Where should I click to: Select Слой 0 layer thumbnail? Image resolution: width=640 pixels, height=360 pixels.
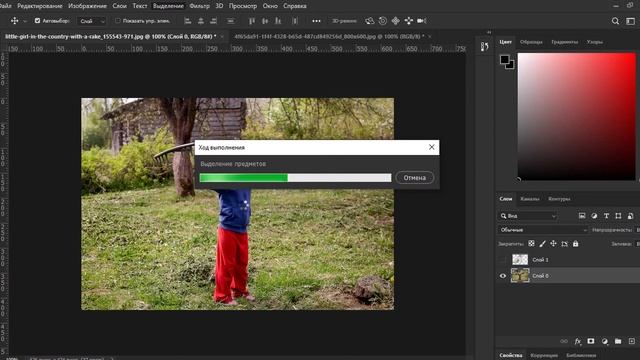coord(520,276)
